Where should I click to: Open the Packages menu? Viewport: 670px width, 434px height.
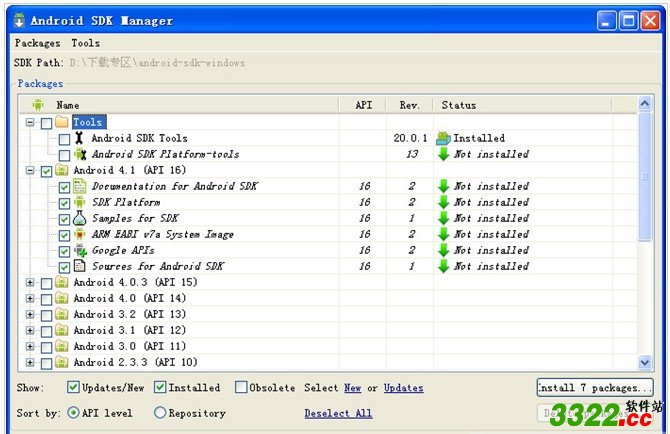(37, 43)
